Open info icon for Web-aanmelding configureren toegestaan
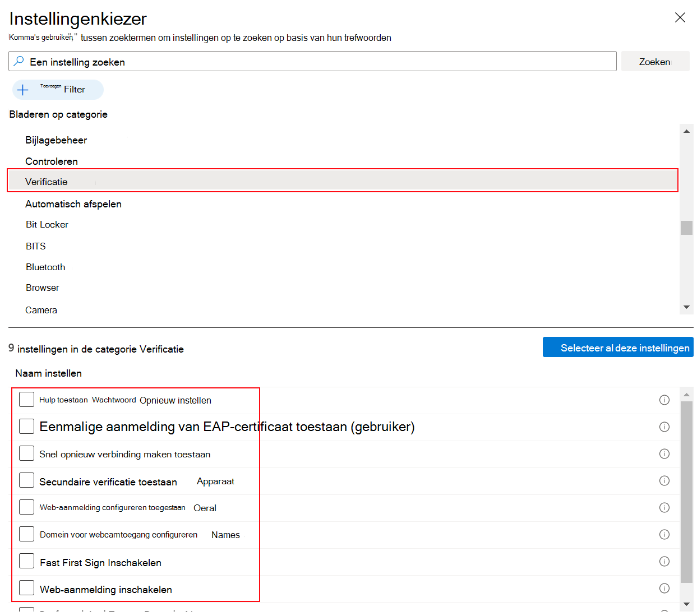Image resolution: width=697 pixels, height=616 pixels. click(664, 507)
